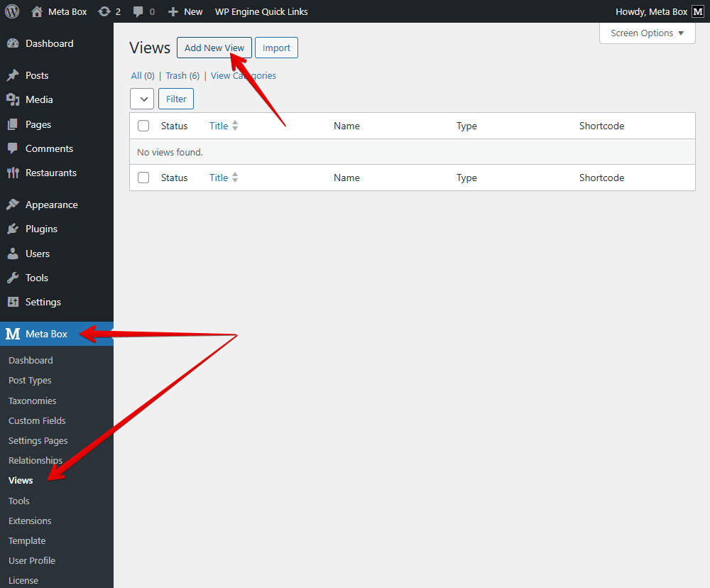
Task: Open the bulk actions dropdown above the table
Action: pyautogui.click(x=142, y=99)
